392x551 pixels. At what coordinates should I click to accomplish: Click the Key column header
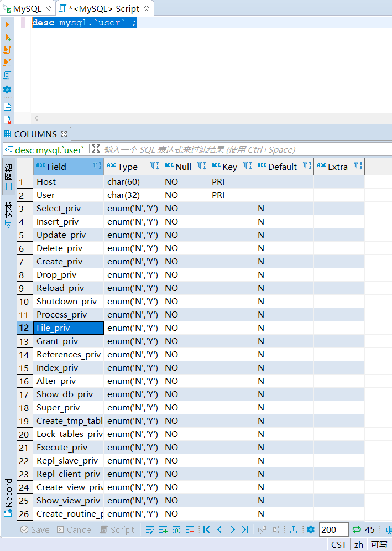tap(229, 167)
